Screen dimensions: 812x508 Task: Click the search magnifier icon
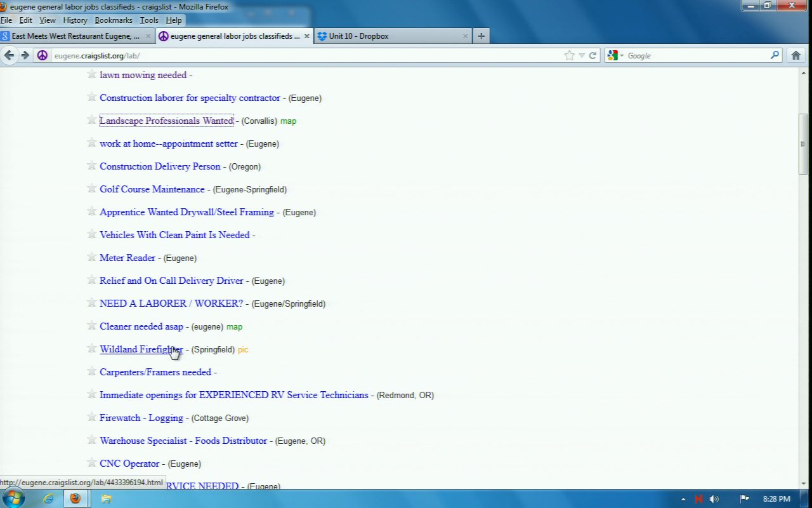click(775, 55)
